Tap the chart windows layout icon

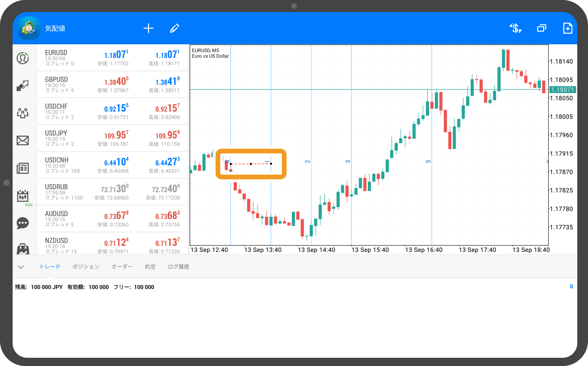click(542, 28)
